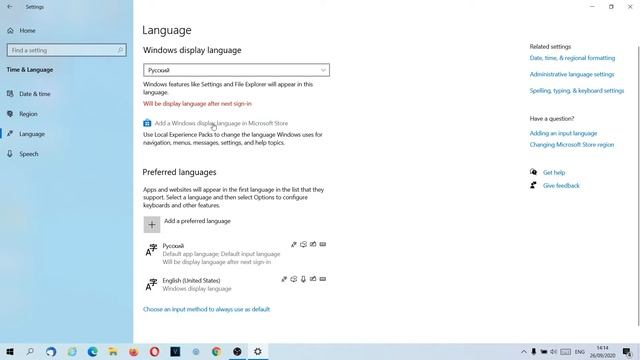The width and height of the screenshot is (640, 360).
Task: Open the taskbar clock and date
Action: (602, 352)
